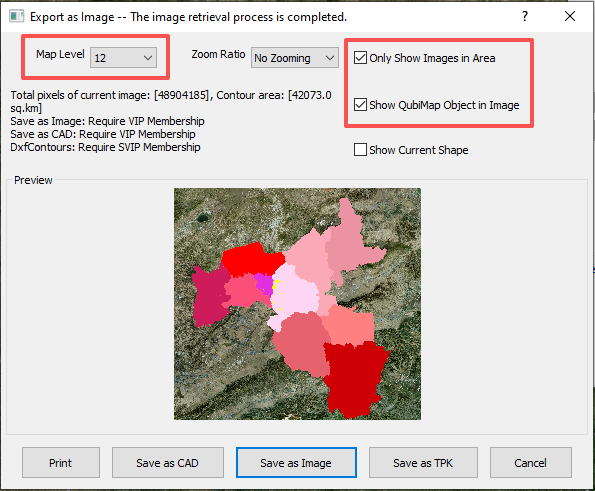Viewport: 595px width, 491px height.
Task: Click the dark red southern region in preview
Action: (353, 376)
